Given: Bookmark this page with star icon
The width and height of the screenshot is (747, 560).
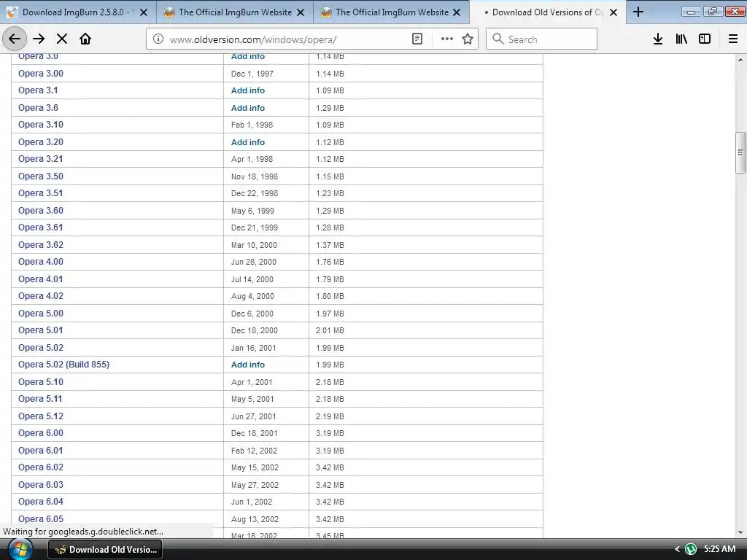Looking at the screenshot, I should point(468,39).
